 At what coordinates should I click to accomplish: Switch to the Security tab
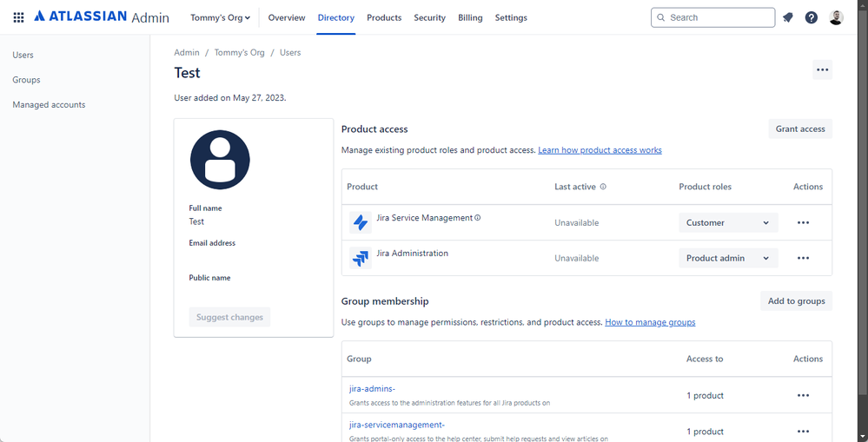pos(429,17)
